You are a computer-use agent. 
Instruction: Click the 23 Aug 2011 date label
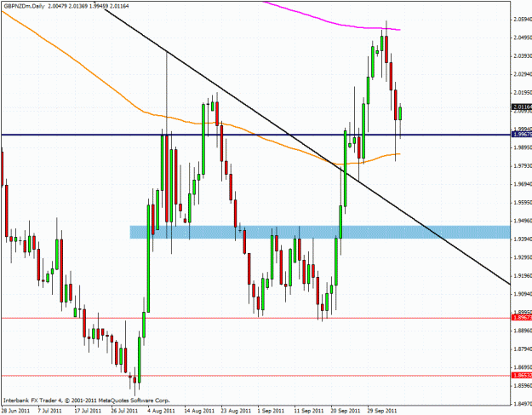tap(236, 411)
